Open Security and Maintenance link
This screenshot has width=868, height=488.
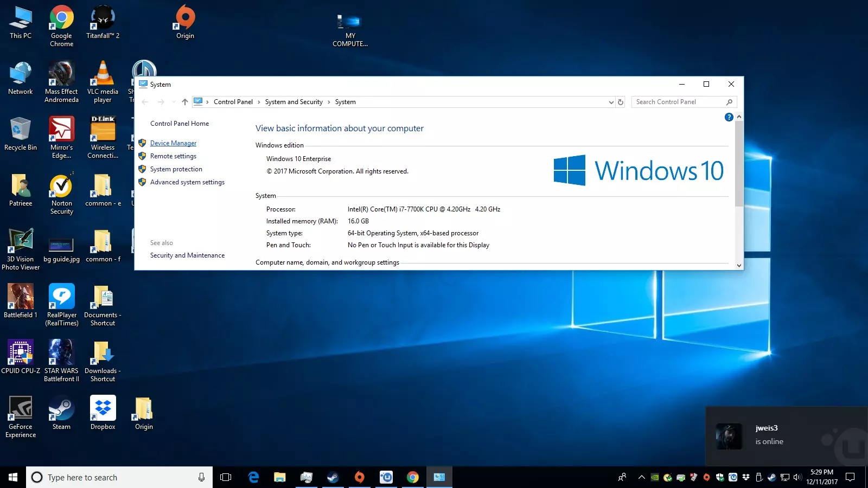pyautogui.click(x=187, y=255)
